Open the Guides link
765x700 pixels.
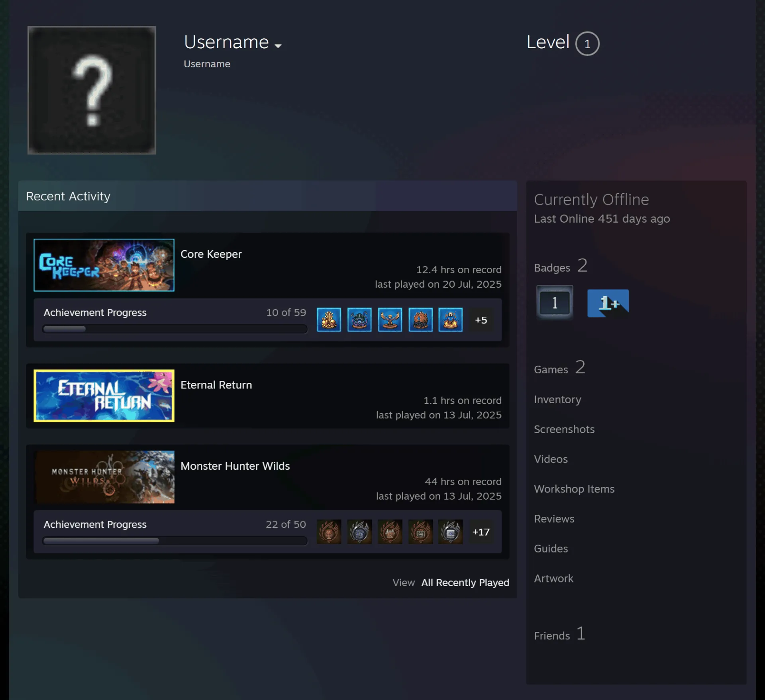coord(551,549)
